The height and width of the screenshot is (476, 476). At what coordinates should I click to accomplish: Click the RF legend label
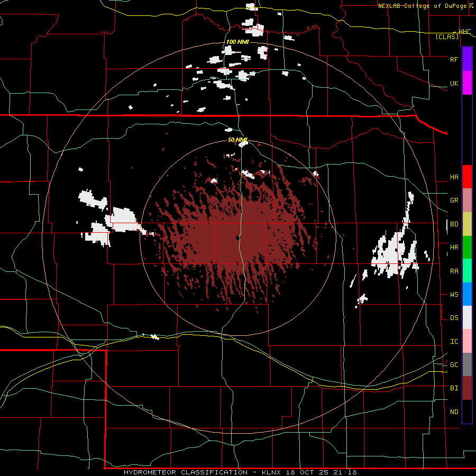pyautogui.click(x=454, y=59)
